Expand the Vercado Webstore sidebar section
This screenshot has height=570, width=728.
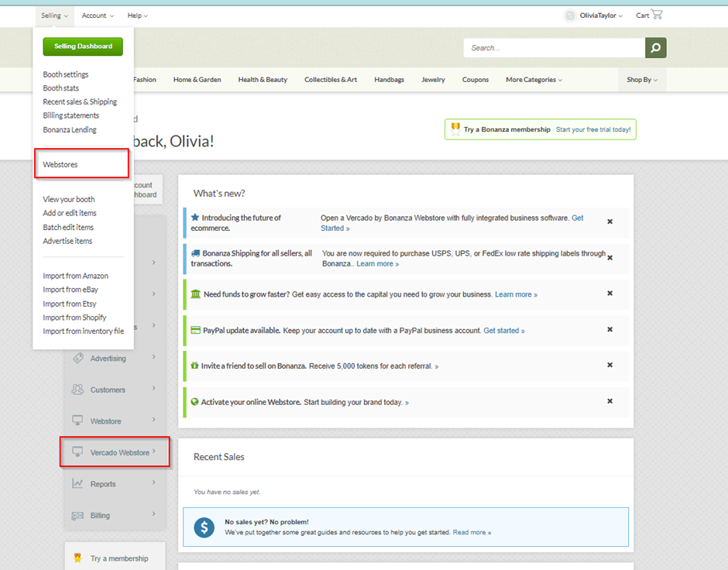coord(153,451)
